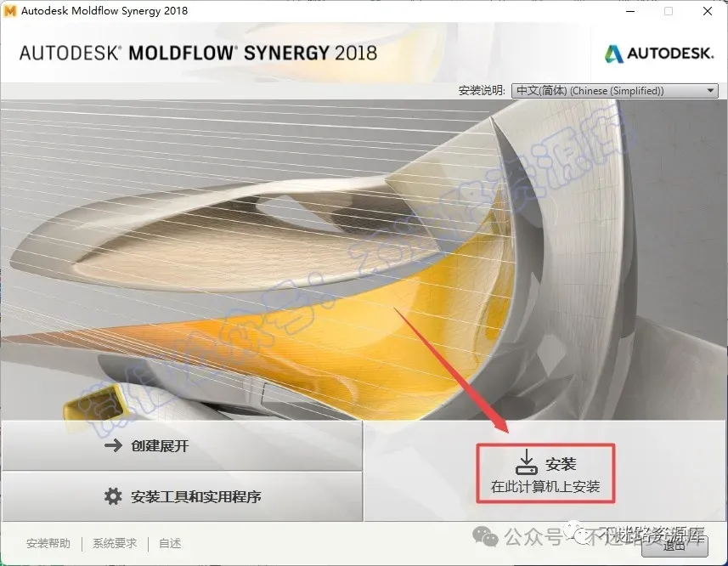The image size is (728, 566).
Task: Click the Autodesk triangular logo icon
Action: pos(613,54)
